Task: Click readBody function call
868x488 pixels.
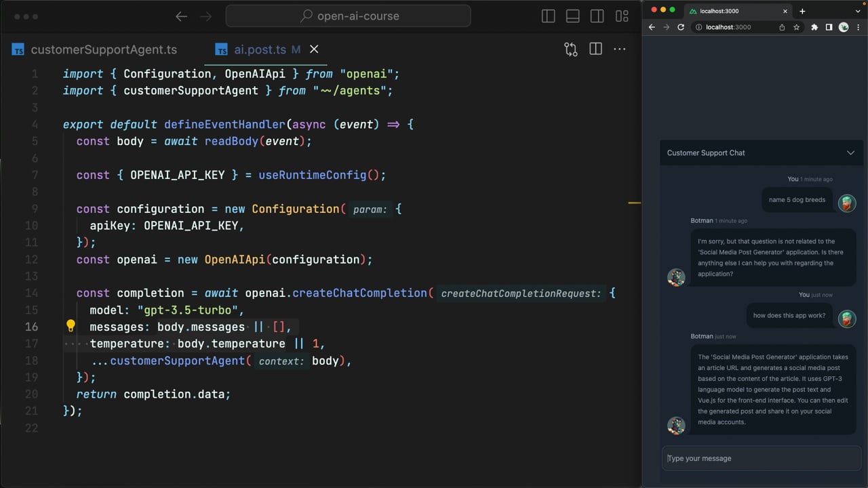Action: [x=232, y=141]
